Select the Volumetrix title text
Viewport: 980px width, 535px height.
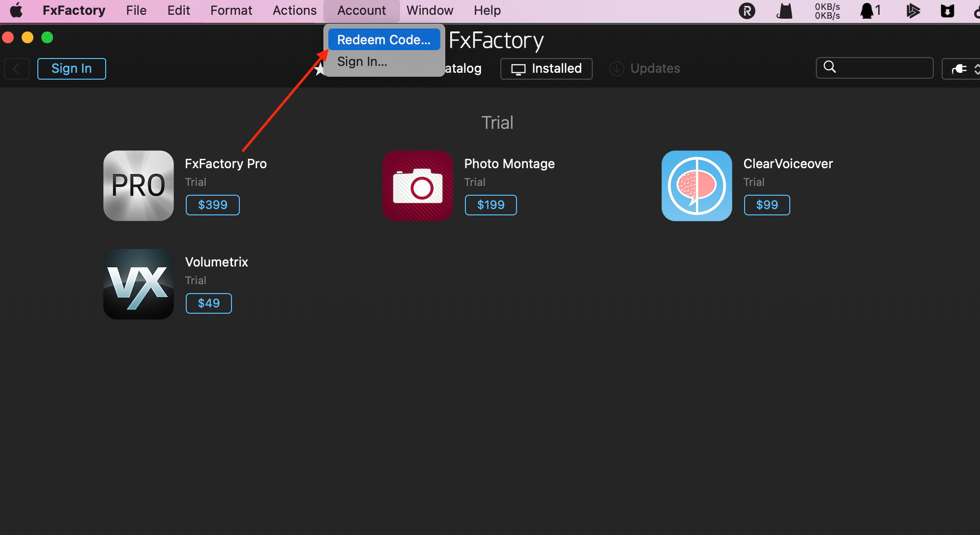(216, 262)
